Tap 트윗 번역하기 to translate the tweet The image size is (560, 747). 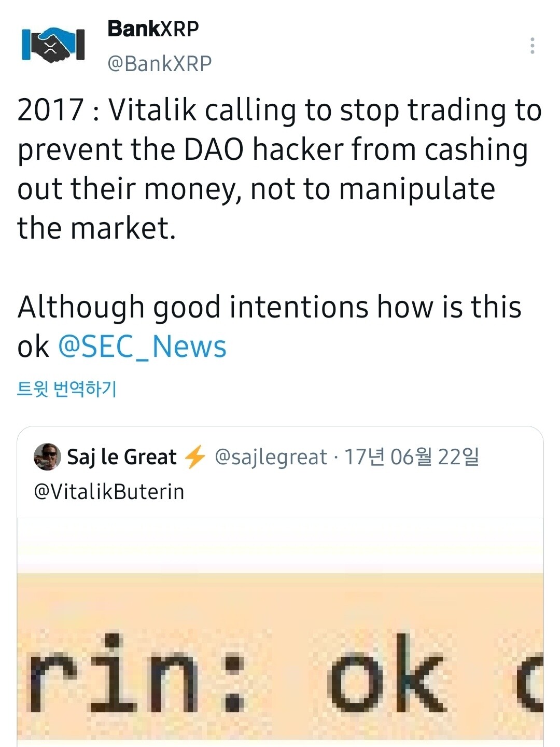(x=67, y=389)
